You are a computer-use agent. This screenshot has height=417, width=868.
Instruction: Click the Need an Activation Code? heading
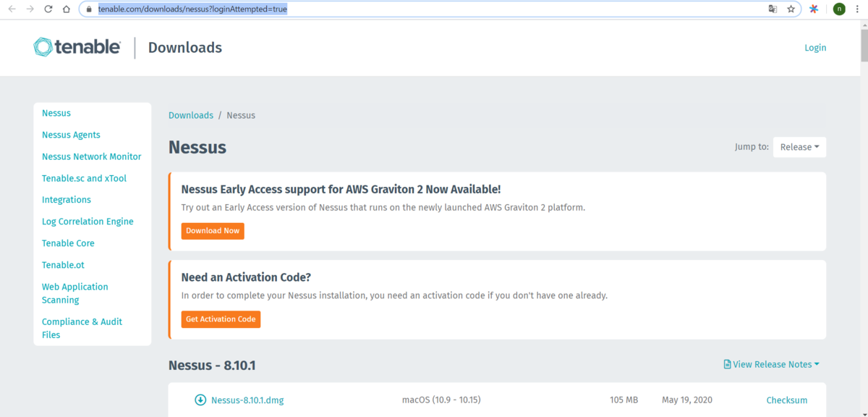246,277
